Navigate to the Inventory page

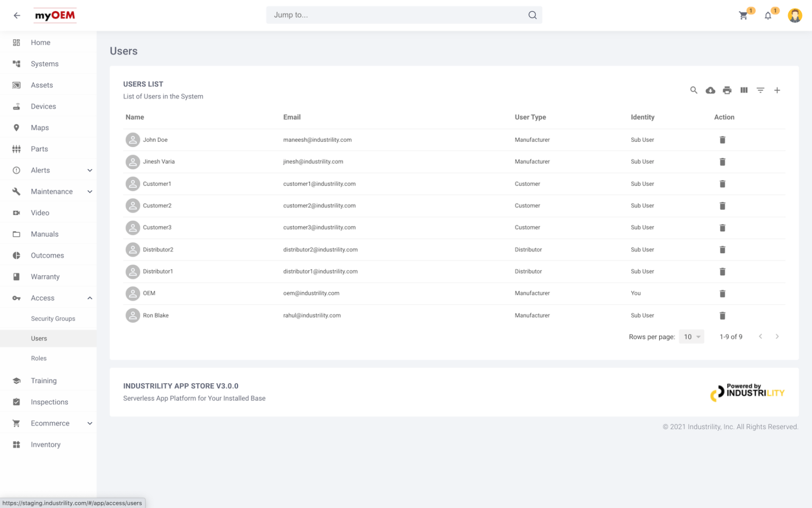45,444
